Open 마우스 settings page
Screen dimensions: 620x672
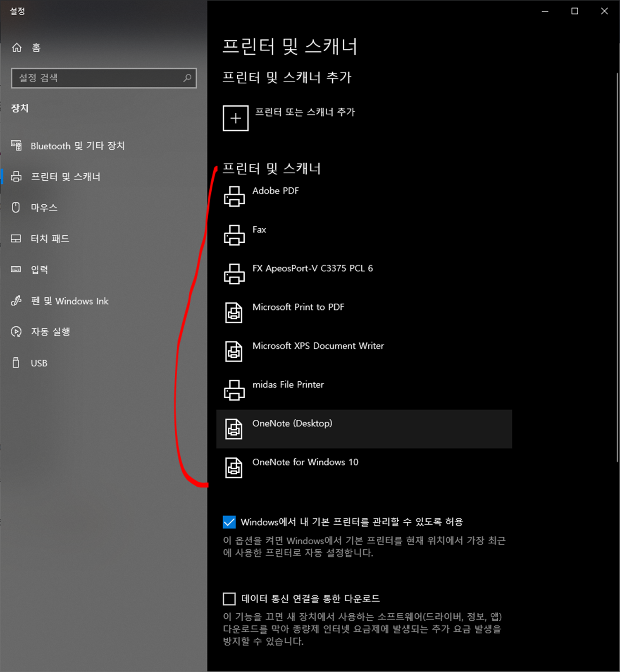(x=44, y=208)
